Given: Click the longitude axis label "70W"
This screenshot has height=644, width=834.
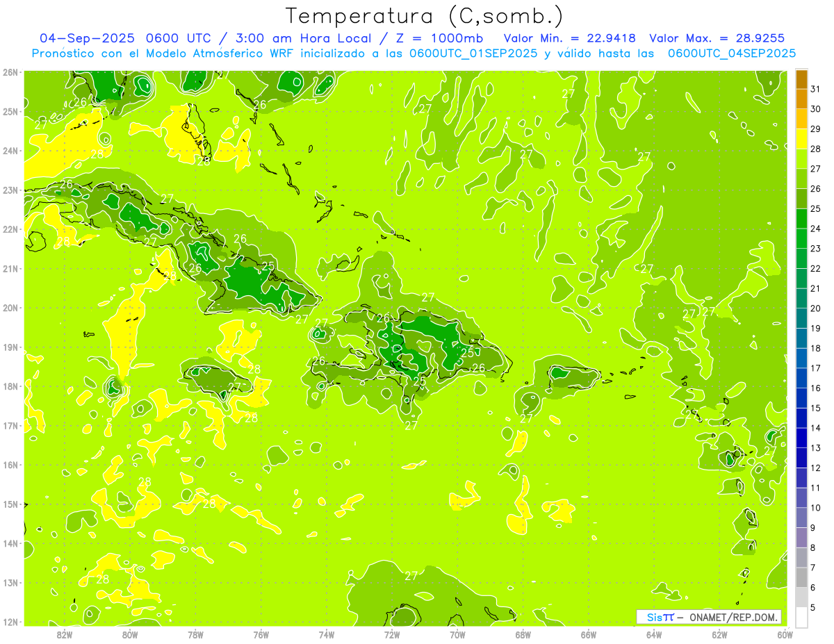Looking at the screenshot, I should tap(457, 634).
